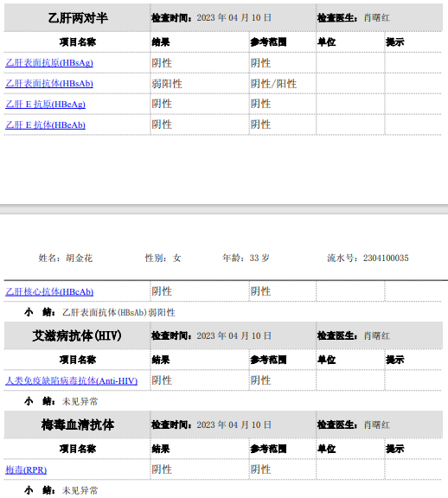Click the 乙肝表面抗体(HBsAb)弱阳性 summary text

[118, 312]
